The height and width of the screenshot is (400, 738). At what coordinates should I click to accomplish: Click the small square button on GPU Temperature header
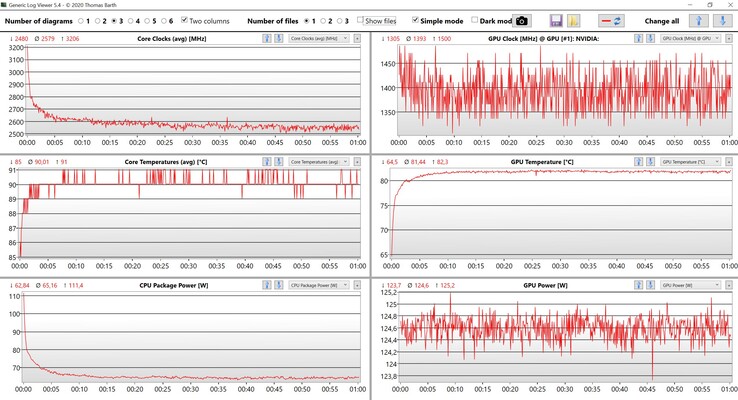(x=729, y=162)
